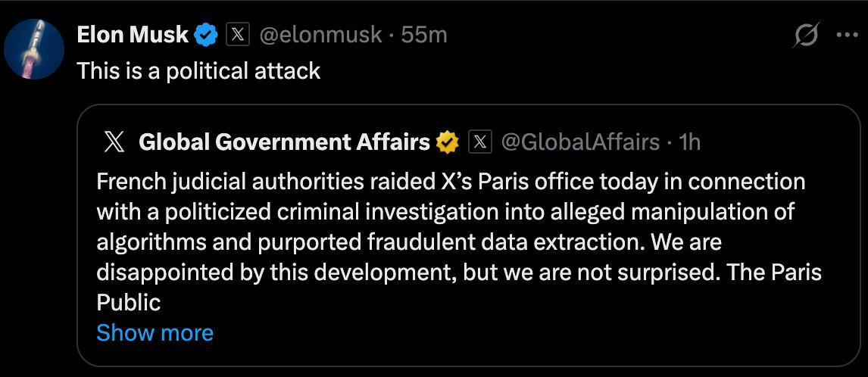868x377 pixels.
Task: Click the 'This is a political attack' text
Action: click(199, 70)
